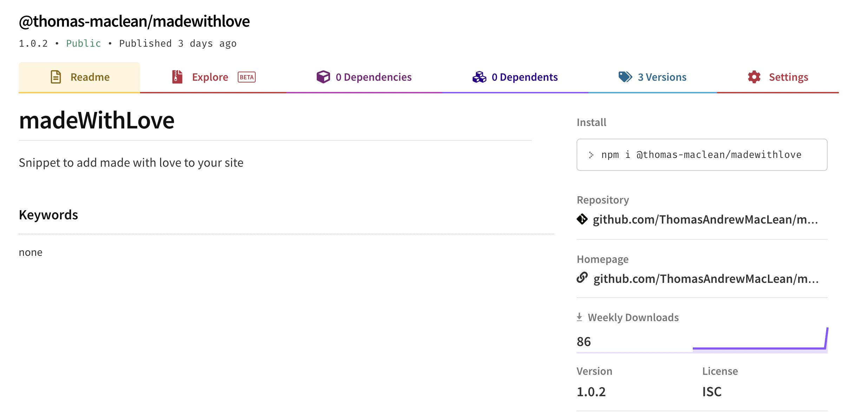The image size is (868, 412).
Task: Click the Readme document icon
Action: click(56, 77)
